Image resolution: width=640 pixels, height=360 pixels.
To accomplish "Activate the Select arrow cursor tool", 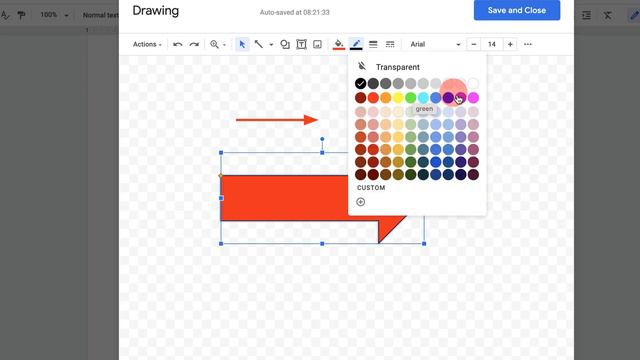I will coord(242,44).
